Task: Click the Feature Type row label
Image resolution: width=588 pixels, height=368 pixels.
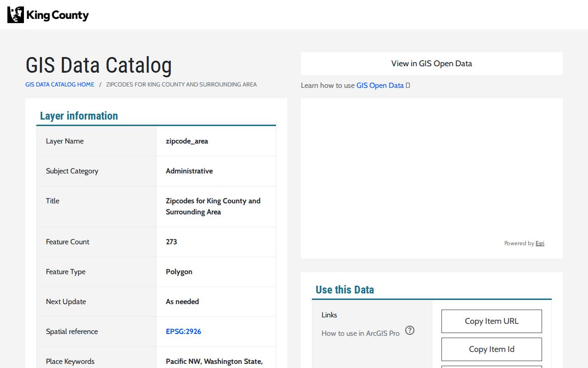Action: pyautogui.click(x=66, y=272)
